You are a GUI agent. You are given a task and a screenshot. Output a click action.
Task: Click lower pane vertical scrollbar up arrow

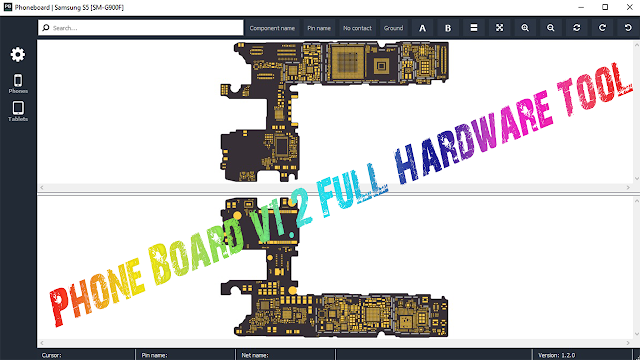tap(636, 201)
